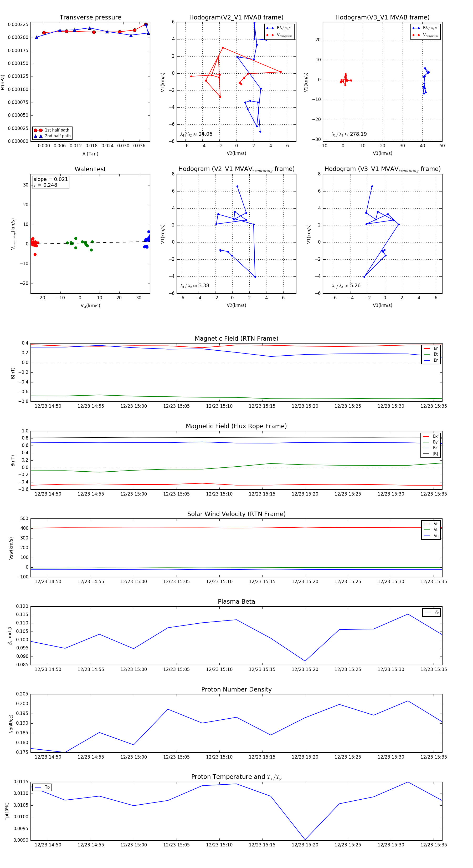Click the 'Pt(nPa)' y-axis label
The height and width of the screenshot is (868, 473).
pos(3,82)
